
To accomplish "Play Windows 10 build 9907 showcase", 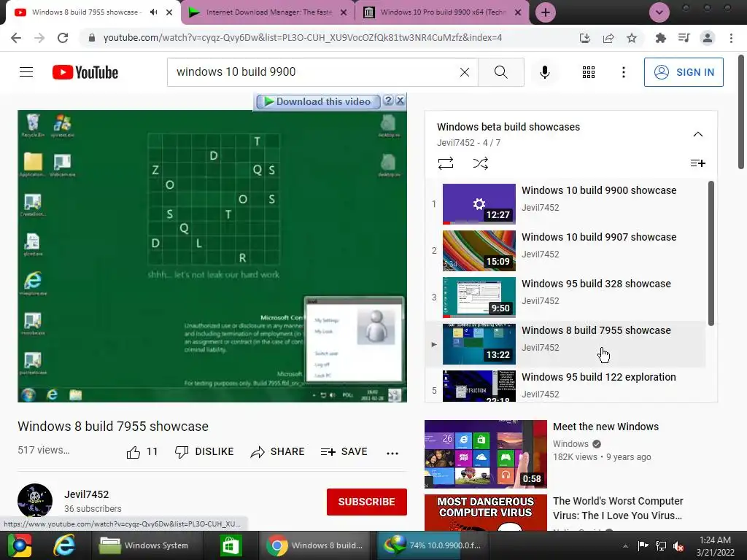I will point(565,251).
